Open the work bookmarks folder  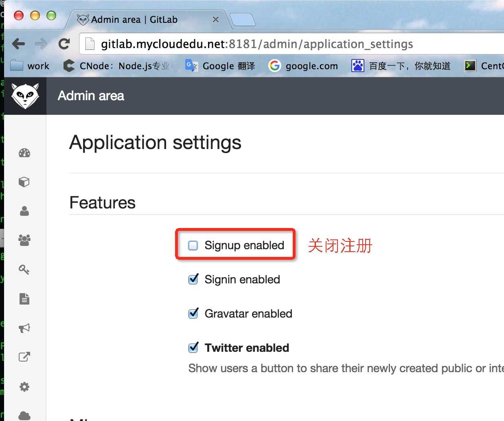tap(29, 66)
